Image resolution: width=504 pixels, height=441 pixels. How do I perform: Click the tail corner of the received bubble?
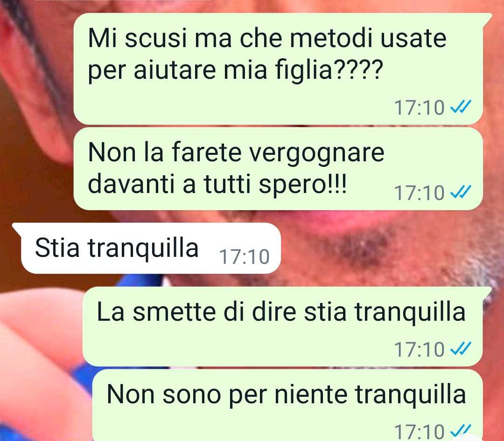pyautogui.click(x=17, y=228)
